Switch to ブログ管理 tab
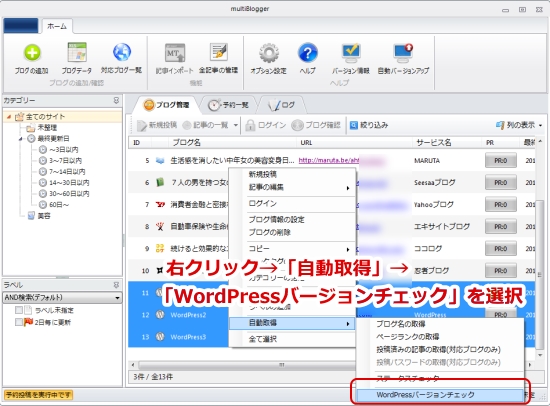This screenshot has height=406, width=550. [166, 105]
